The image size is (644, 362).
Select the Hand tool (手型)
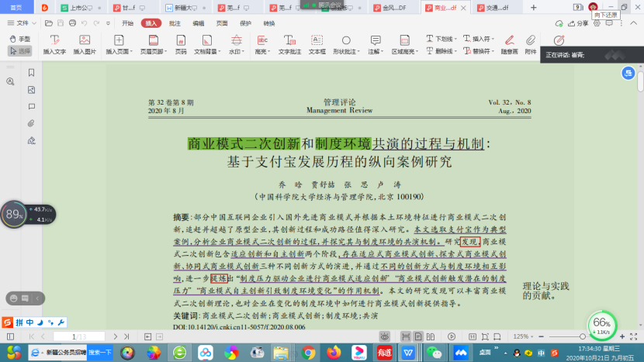[x=19, y=39]
